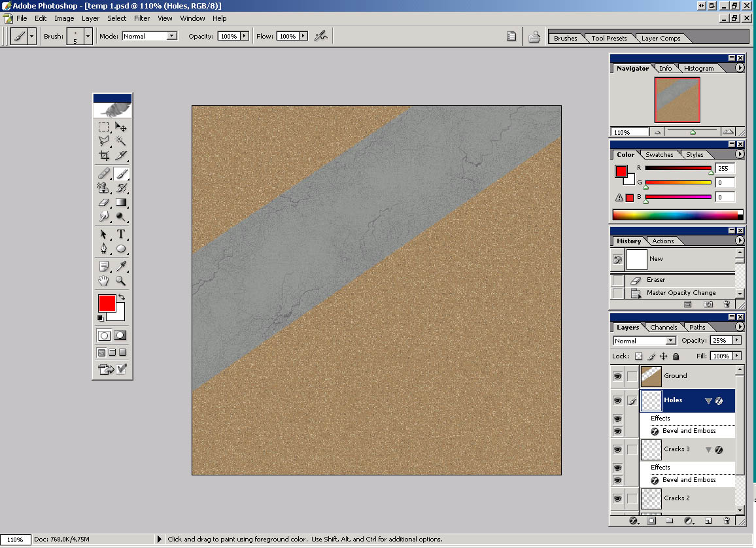The height and width of the screenshot is (548, 756).
Task: Select the Magic Wand tool
Action: pyautogui.click(x=121, y=140)
